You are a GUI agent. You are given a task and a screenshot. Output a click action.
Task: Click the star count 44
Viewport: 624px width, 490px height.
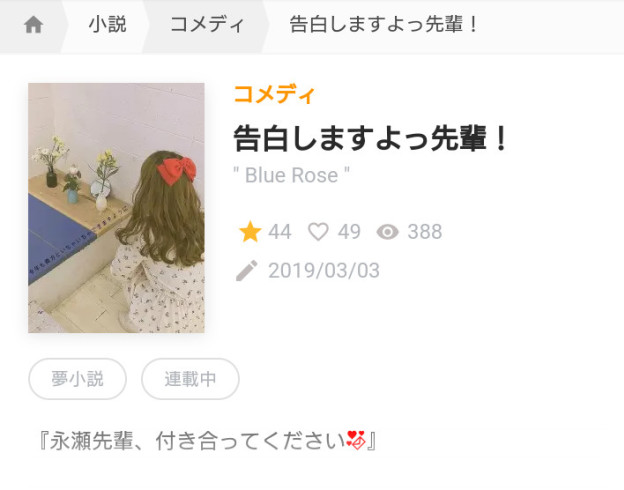[280, 232]
